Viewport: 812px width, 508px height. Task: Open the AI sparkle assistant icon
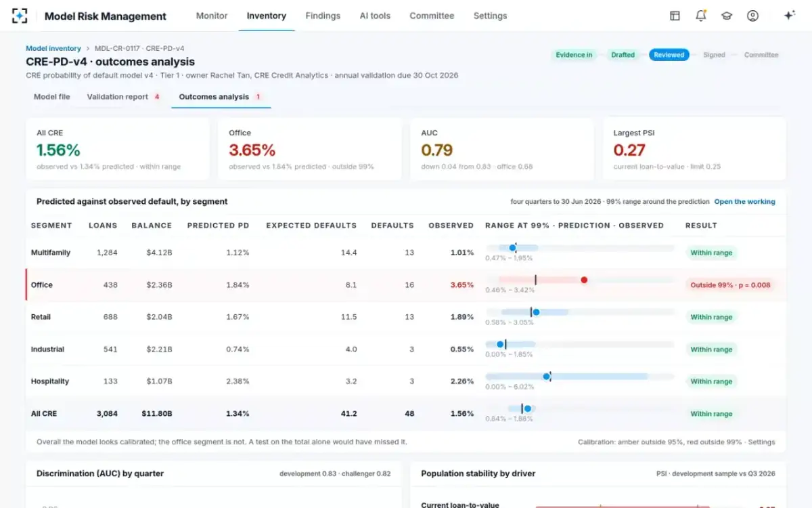[x=789, y=16]
